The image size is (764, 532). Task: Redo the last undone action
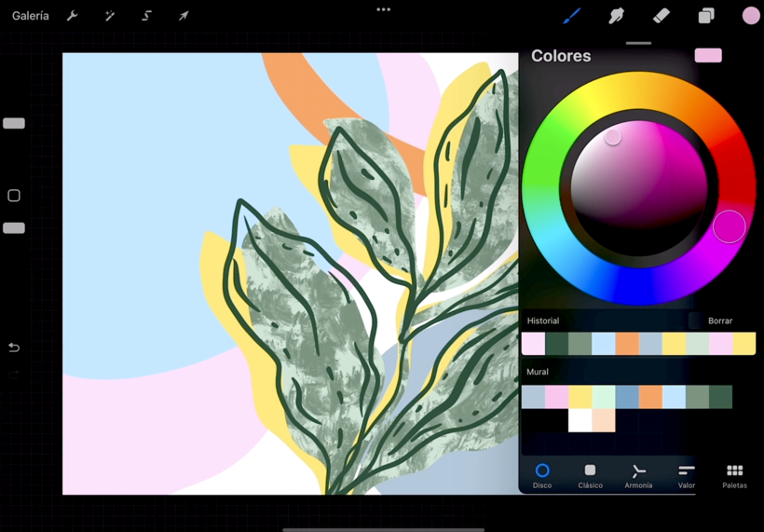(x=14, y=375)
